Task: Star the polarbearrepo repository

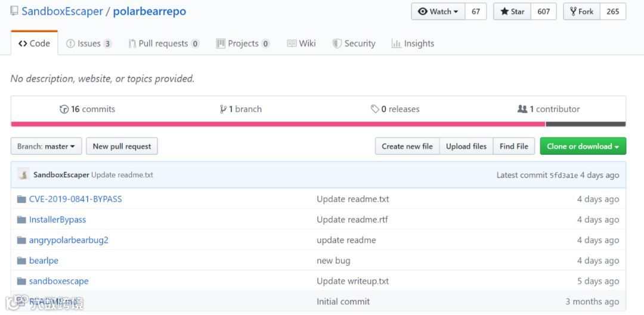Action: (x=512, y=11)
